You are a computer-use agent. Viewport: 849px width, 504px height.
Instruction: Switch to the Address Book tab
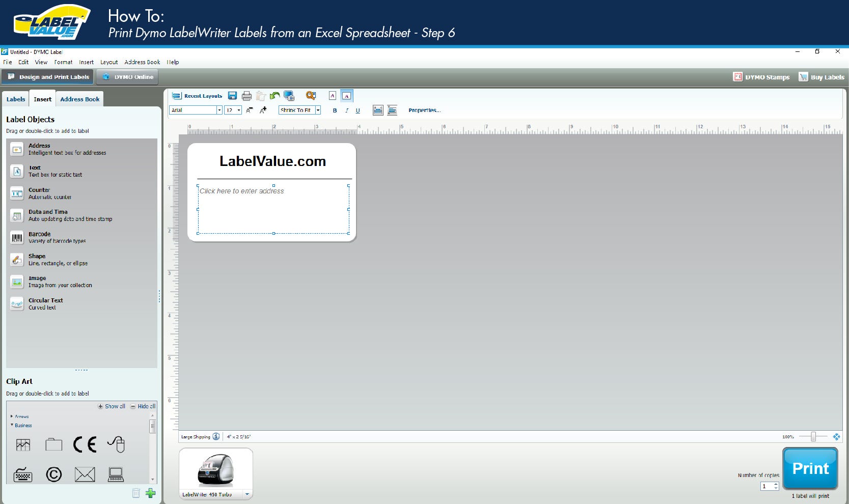pos(80,99)
